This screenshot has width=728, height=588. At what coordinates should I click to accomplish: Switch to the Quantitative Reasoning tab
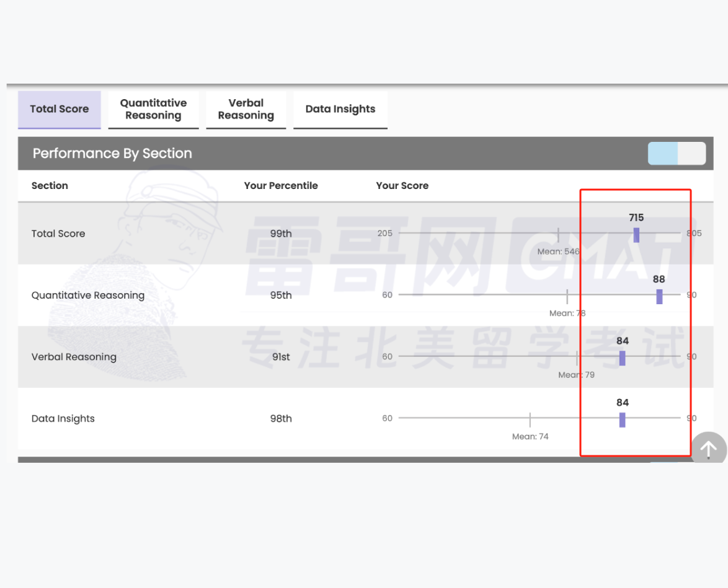(x=153, y=110)
